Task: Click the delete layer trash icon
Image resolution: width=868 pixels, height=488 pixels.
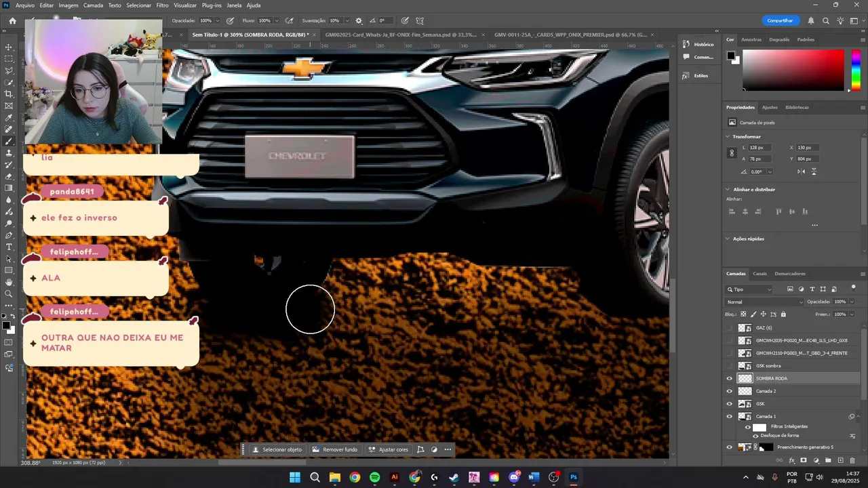Action: [852, 460]
